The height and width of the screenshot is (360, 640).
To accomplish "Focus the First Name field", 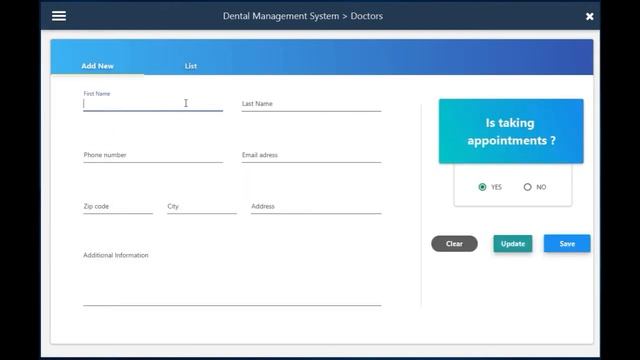I will click(x=153, y=104).
